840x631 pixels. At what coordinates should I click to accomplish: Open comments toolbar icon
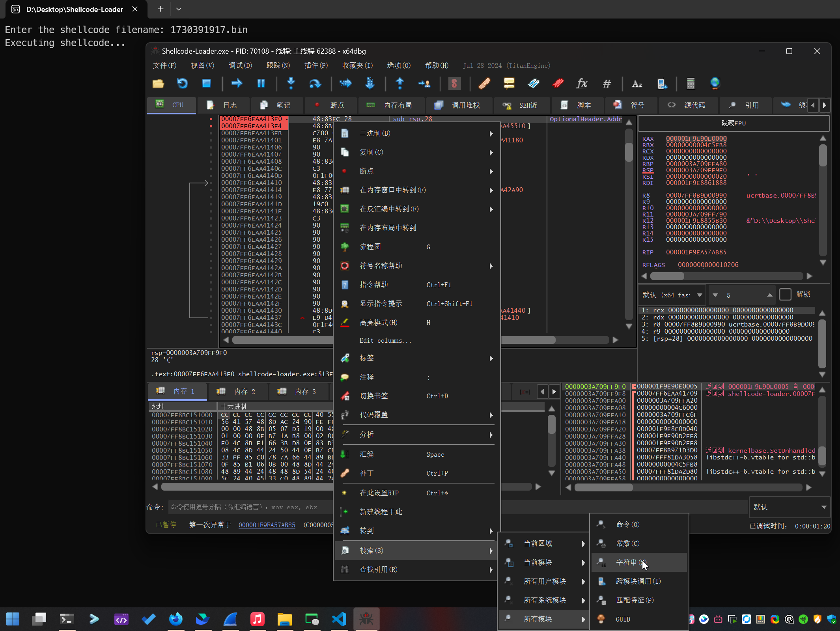(x=509, y=84)
